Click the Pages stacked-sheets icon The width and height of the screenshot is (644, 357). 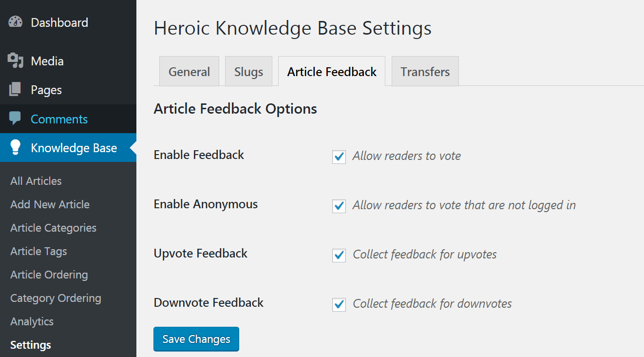pyautogui.click(x=16, y=90)
